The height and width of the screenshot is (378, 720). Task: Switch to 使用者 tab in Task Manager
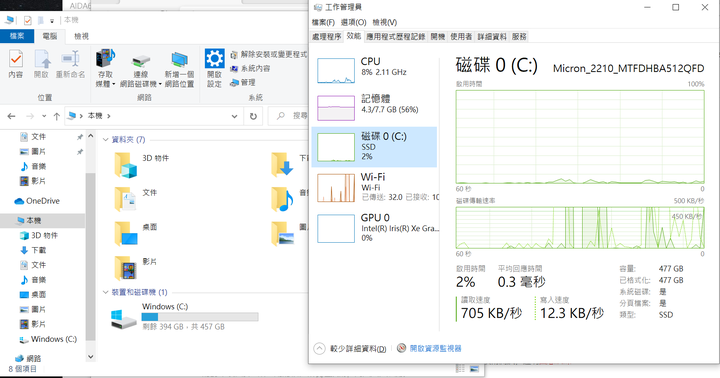[x=461, y=37]
